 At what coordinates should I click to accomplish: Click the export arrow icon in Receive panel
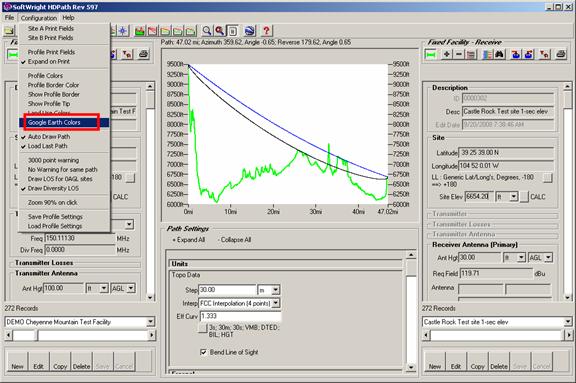point(528,55)
